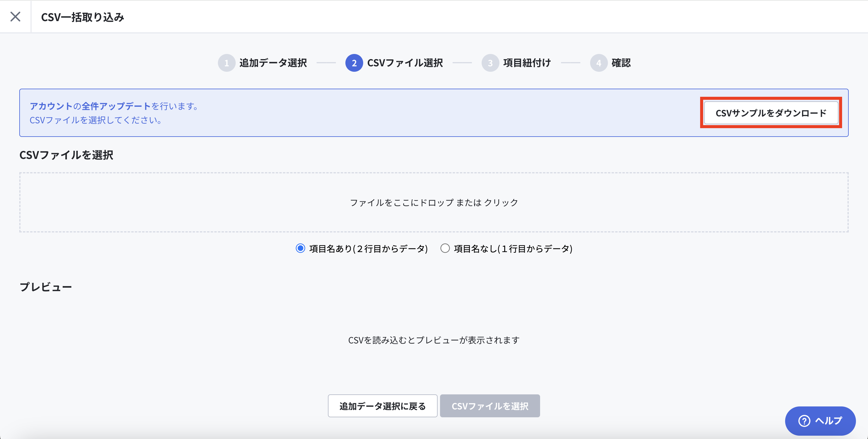Click the step 2 circle icon
The height and width of the screenshot is (439, 868).
(x=354, y=63)
